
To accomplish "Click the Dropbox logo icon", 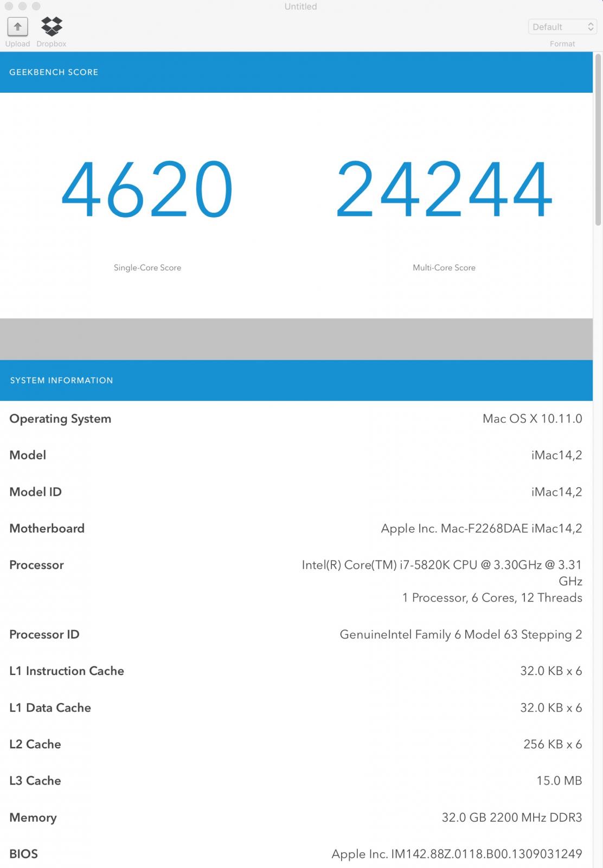I will pos(52,26).
